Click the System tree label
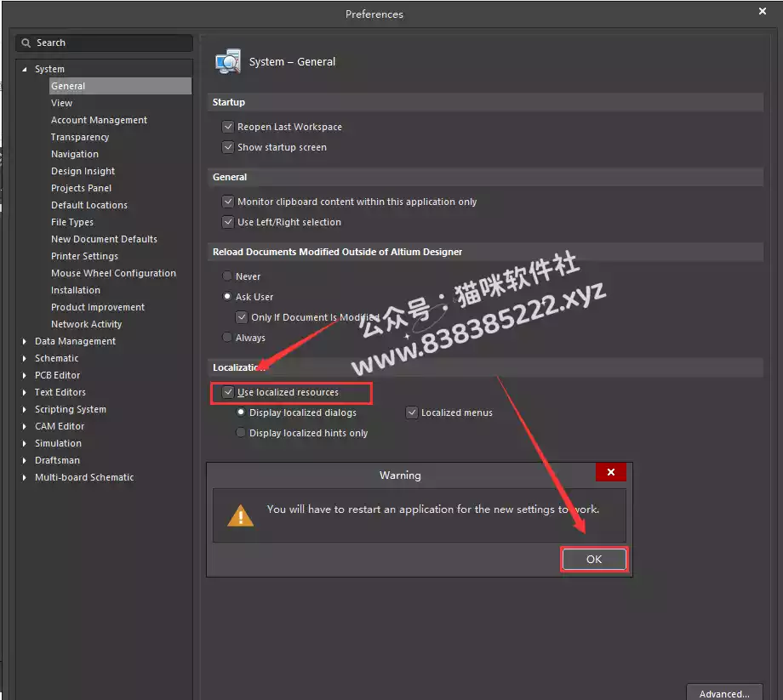This screenshot has height=700, width=783. [49, 69]
